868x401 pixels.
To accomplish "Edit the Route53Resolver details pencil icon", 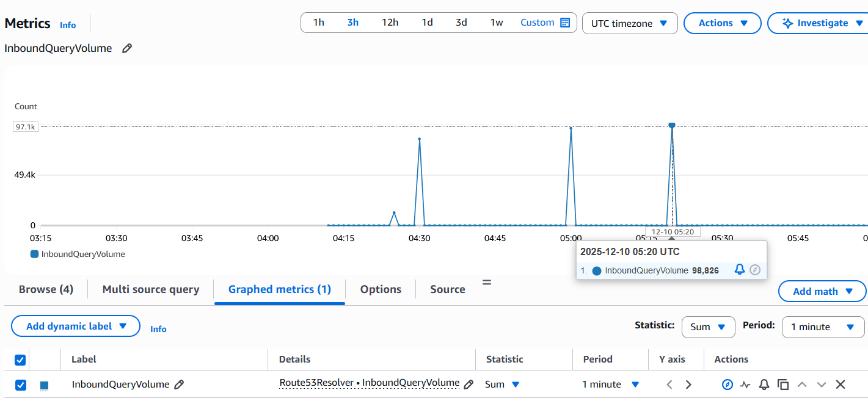I will click(469, 385).
